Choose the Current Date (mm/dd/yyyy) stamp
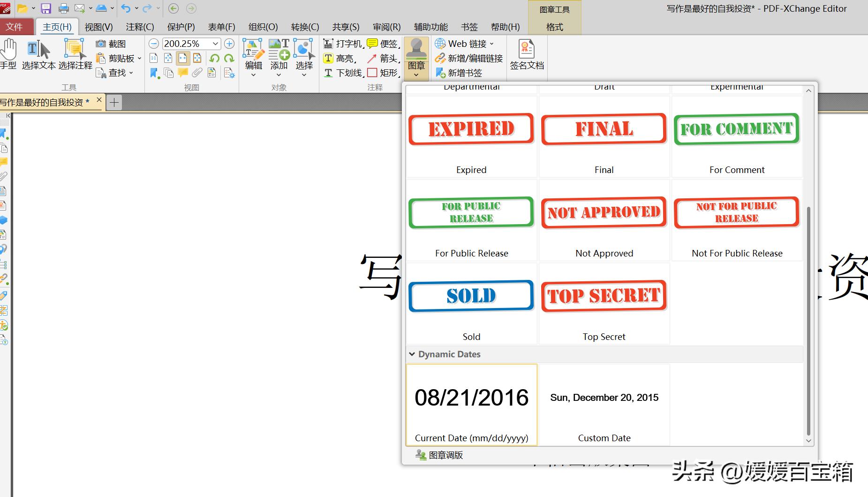The width and height of the screenshot is (868, 497). 471,405
